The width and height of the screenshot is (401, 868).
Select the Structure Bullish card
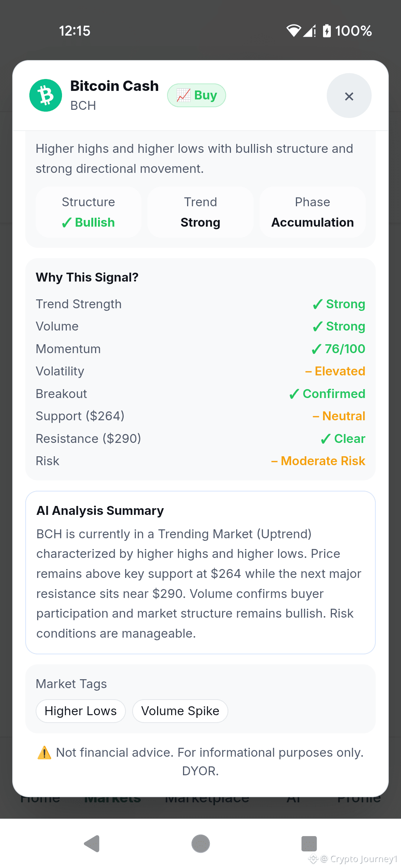pos(88,212)
